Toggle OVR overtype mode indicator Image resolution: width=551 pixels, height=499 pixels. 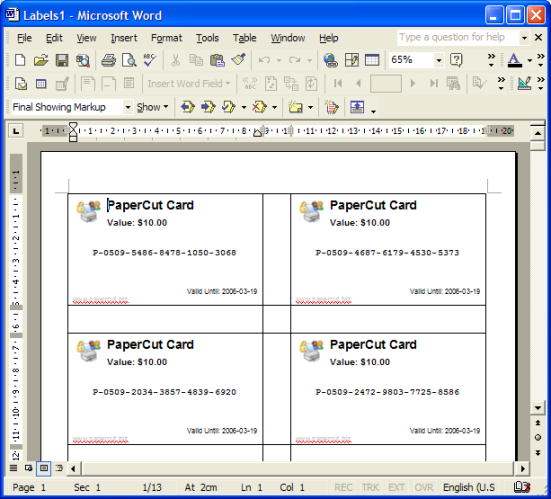[424, 487]
